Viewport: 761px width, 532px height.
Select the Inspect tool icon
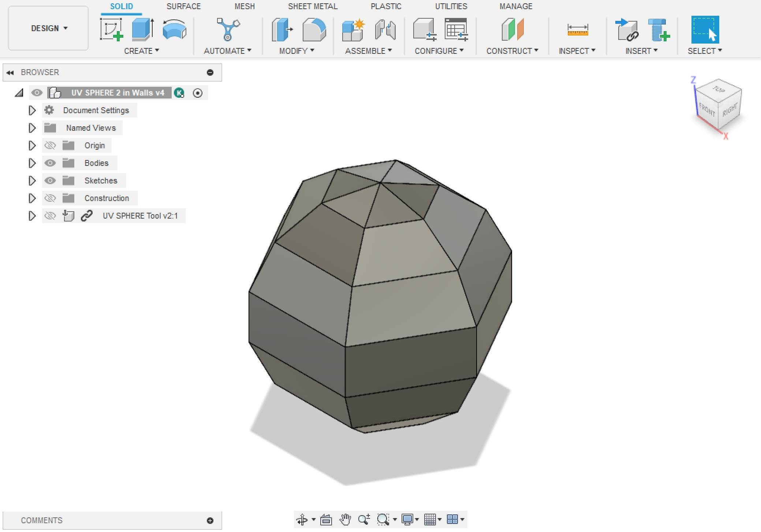pyautogui.click(x=577, y=29)
